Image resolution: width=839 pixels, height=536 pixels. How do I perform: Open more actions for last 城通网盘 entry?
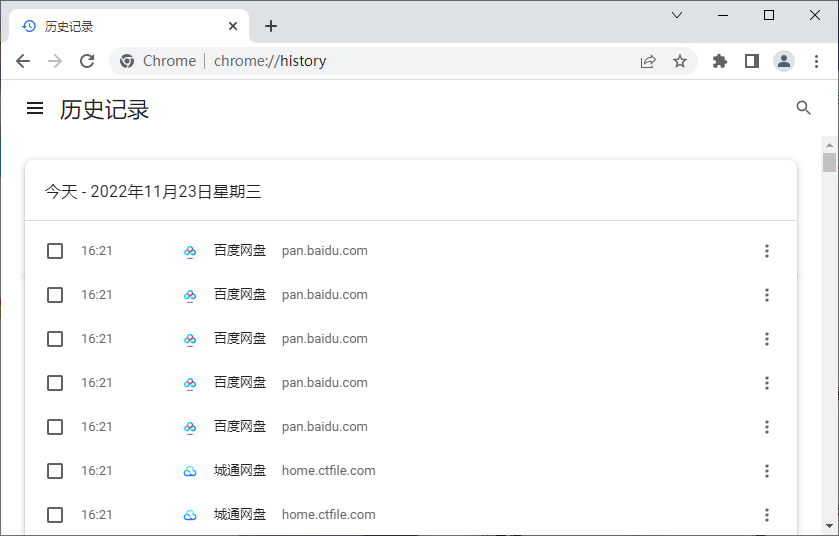click(767, 515)
